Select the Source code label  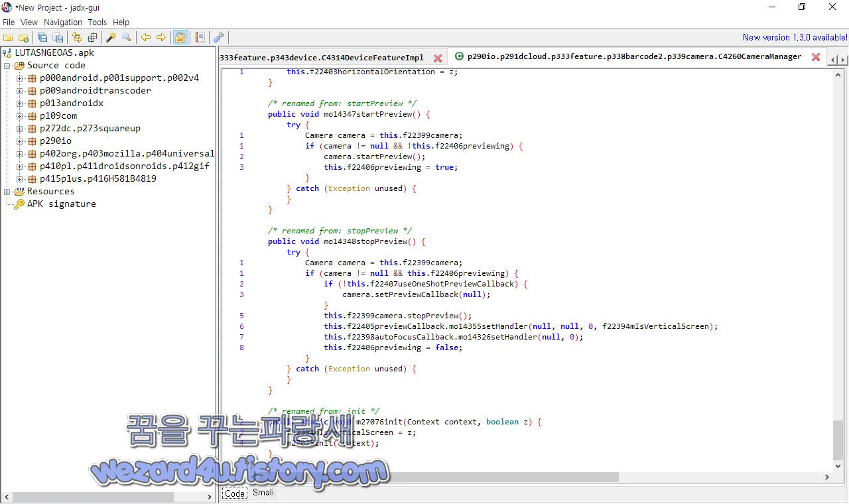[56, 65]
